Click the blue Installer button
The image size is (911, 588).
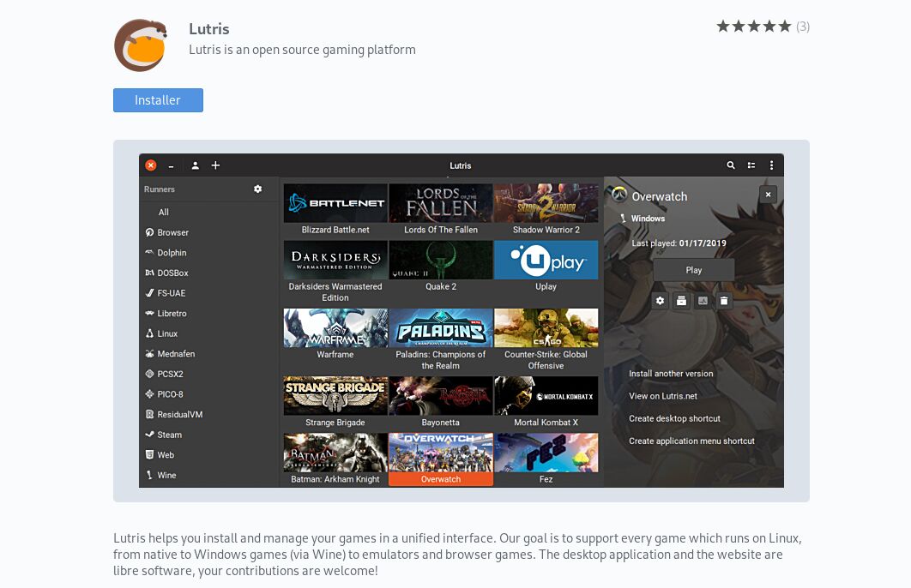click(x=158, y=100)
